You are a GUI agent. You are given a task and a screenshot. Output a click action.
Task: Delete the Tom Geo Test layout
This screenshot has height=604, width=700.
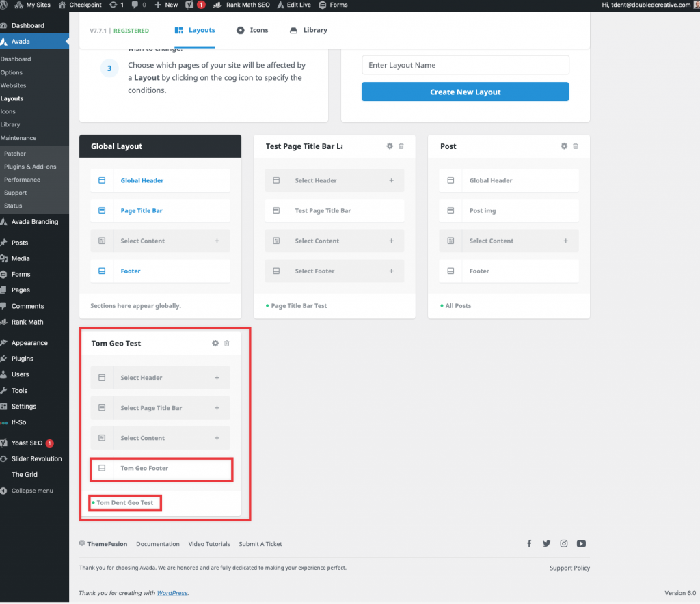pyautogui.click(x=227, y=343)
